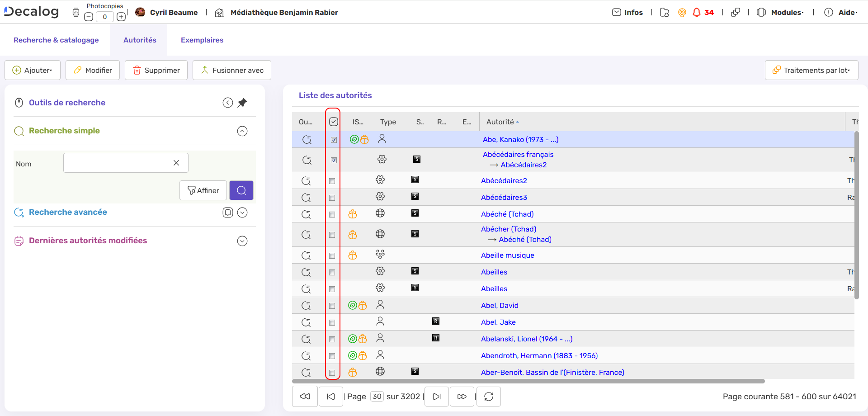Screen dimensions: 868x416
Task: Click the first-page rewind icon in pagination
Action: click(x=305, y=396)
